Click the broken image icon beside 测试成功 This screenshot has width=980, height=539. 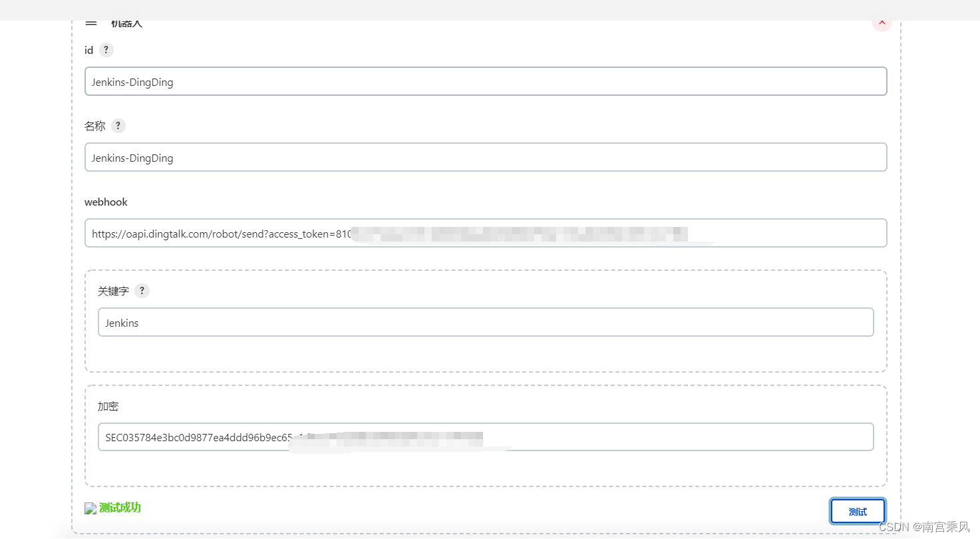91,508
